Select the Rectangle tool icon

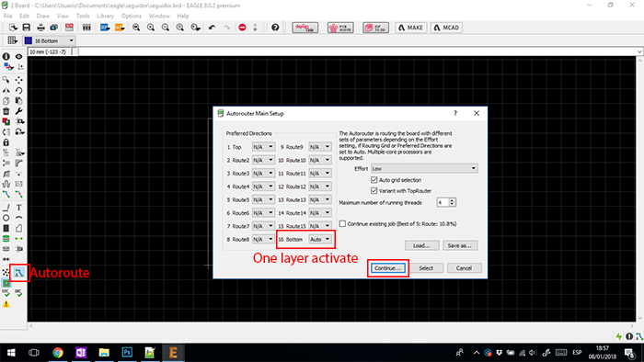[x=6, y=229]
